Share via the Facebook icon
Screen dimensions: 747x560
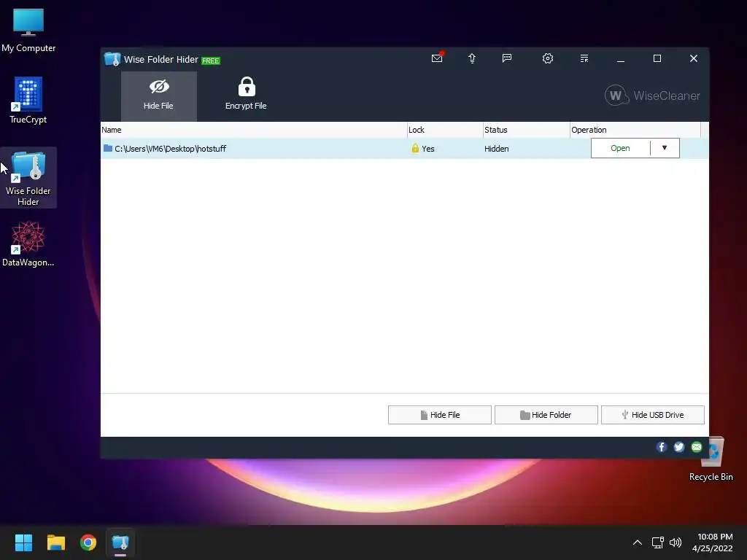pyautogui.click(x=661, y=447)
